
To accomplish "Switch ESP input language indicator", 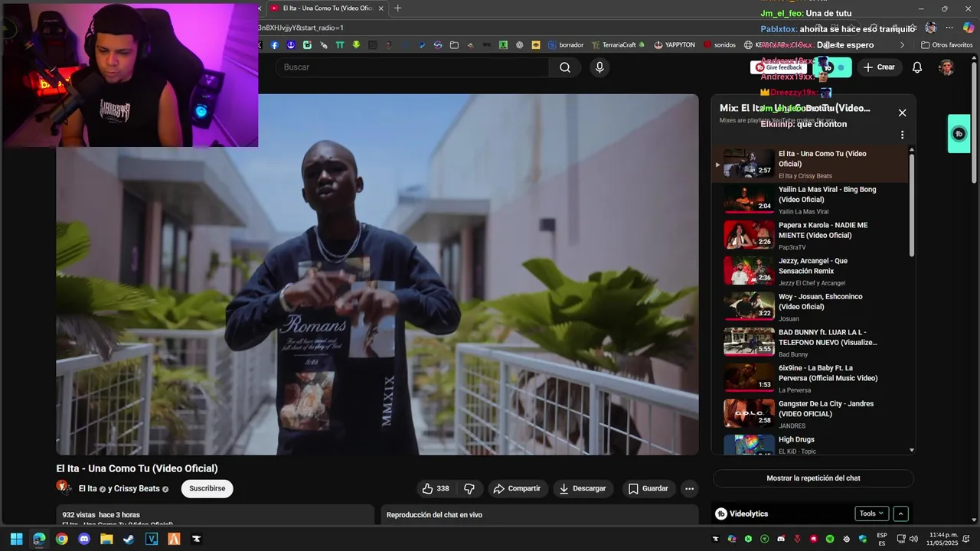I will click(882, 539).
